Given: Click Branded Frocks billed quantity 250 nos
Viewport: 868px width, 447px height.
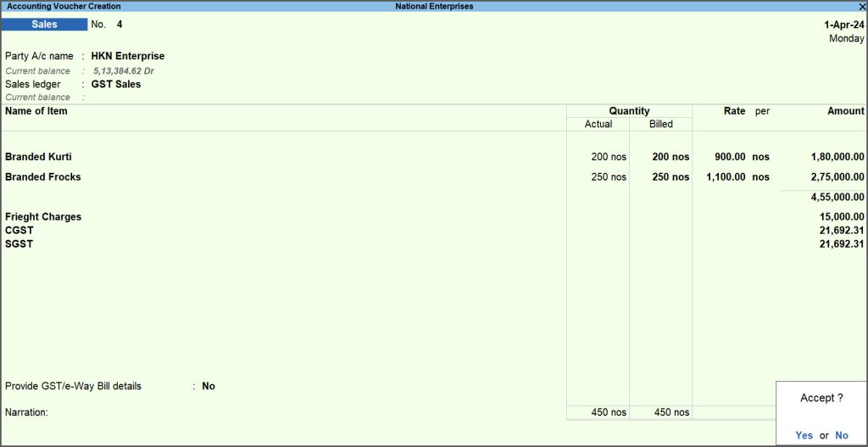Looking at the screenshot, I should click(671, 176).
